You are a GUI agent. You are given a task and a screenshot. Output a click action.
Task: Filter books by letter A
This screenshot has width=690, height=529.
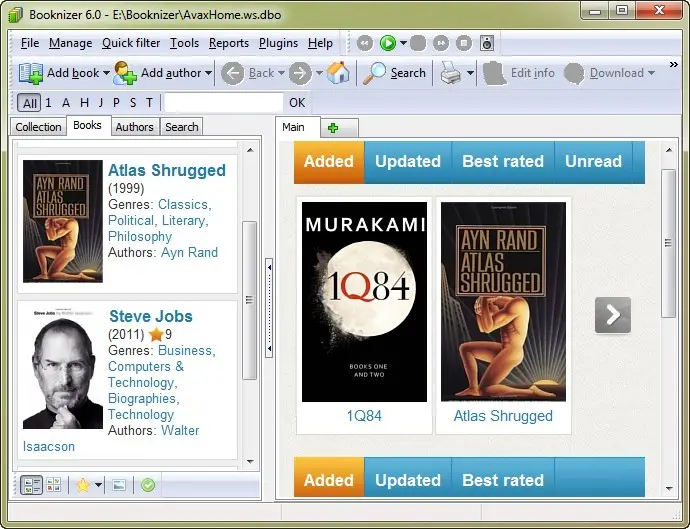66,103
